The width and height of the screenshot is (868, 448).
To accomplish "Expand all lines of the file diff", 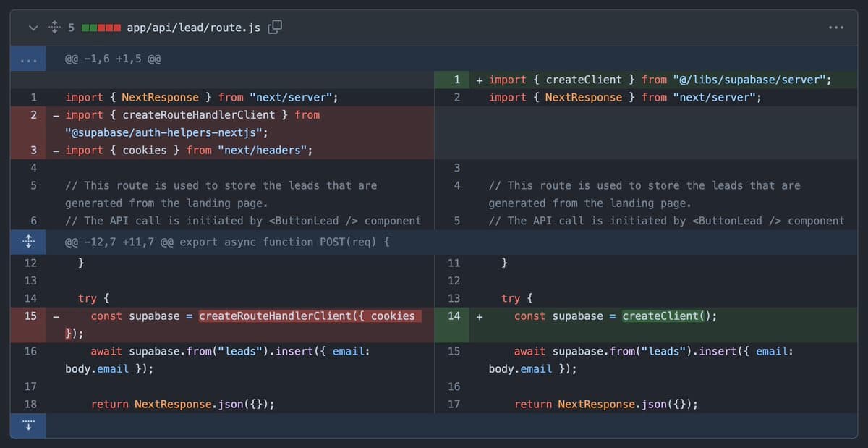I will pos(54,28).
